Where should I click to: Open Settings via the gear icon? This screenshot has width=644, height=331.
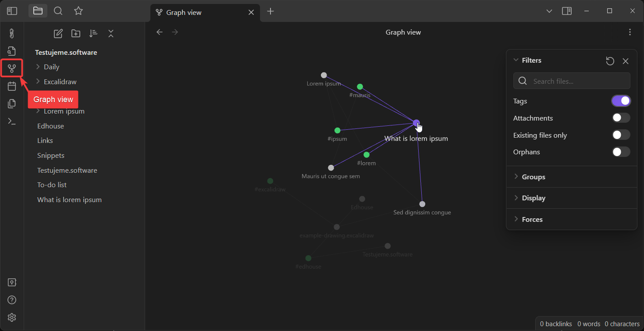[12, 317]
